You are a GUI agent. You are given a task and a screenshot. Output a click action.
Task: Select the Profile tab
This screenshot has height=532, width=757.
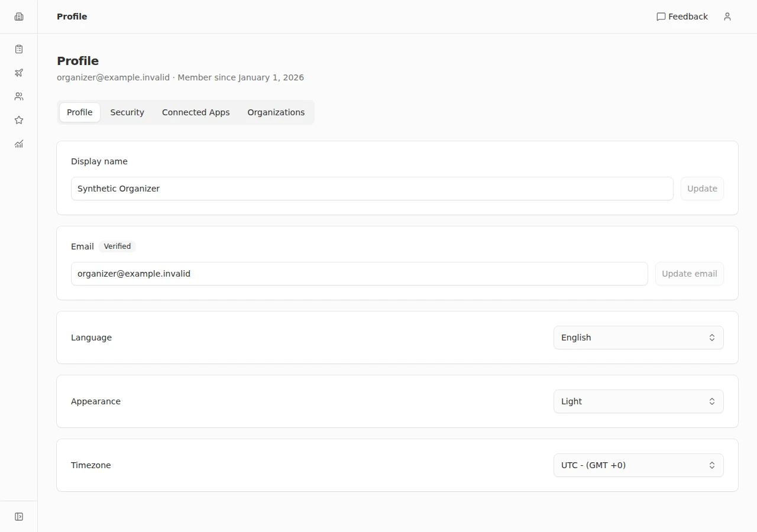[x=80, y=112]
